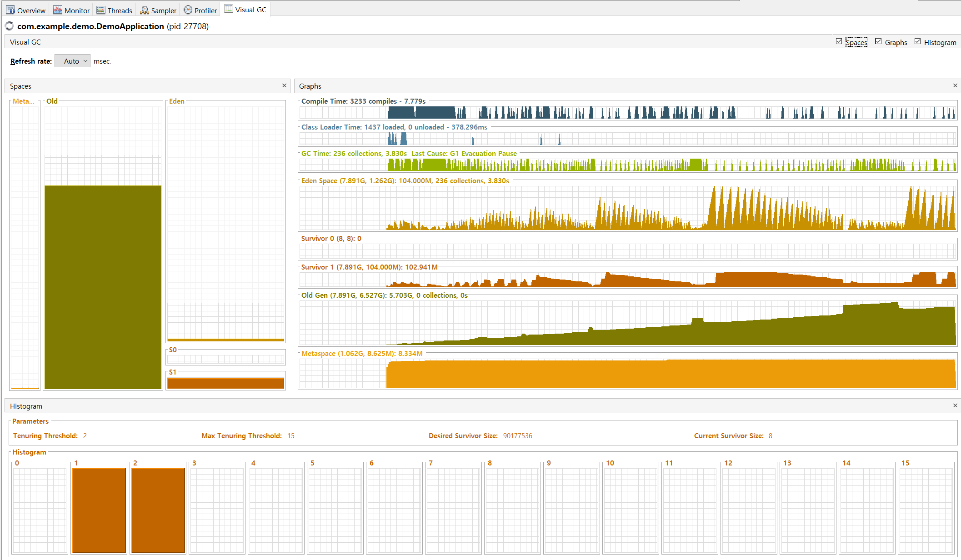This screenshot has width=961, height=560.
Task: Click the Sampler tab icon
Action: tap(145, 10)
